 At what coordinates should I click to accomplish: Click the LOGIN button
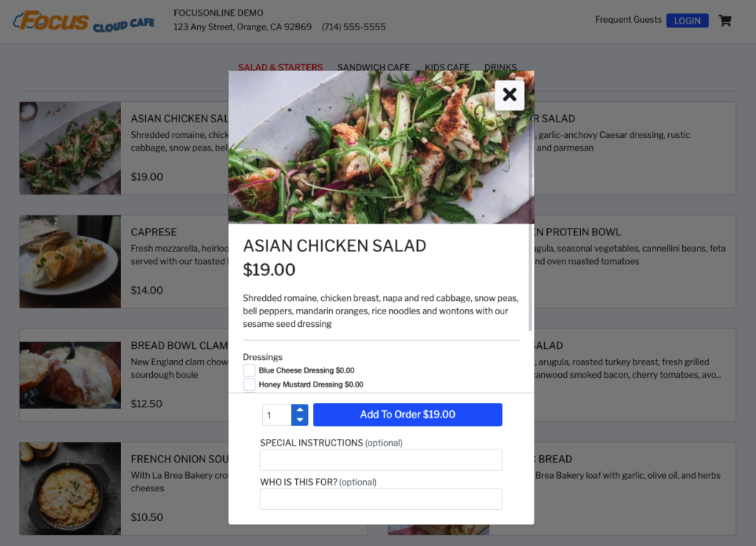687,21
